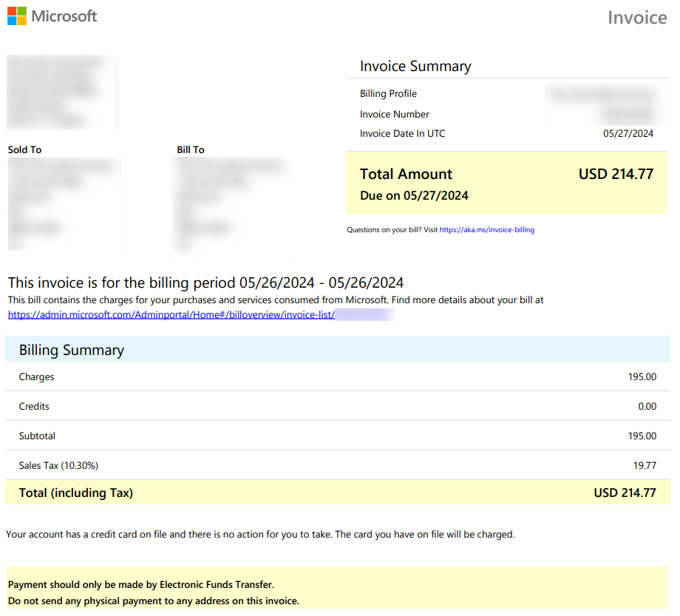The height and width of the screenshot is (616, 680).
Task: Click the Charges row label
Action: [x=37, y=377]
